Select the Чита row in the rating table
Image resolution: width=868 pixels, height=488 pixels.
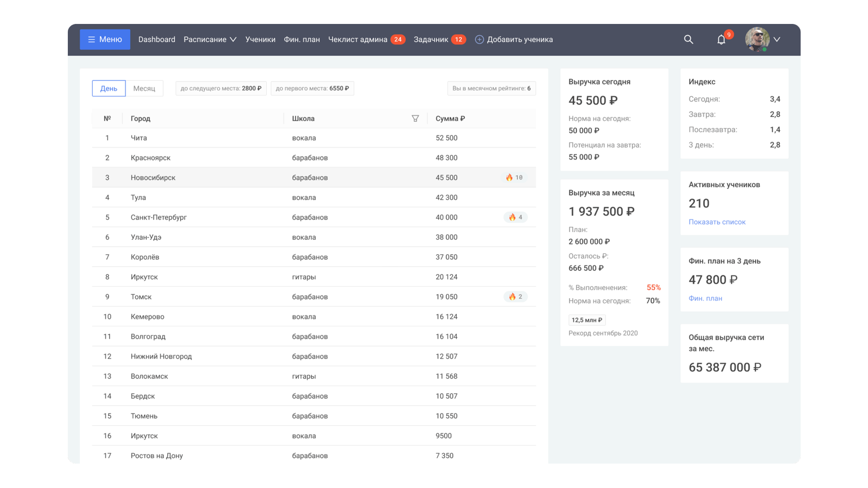[314, 138]
